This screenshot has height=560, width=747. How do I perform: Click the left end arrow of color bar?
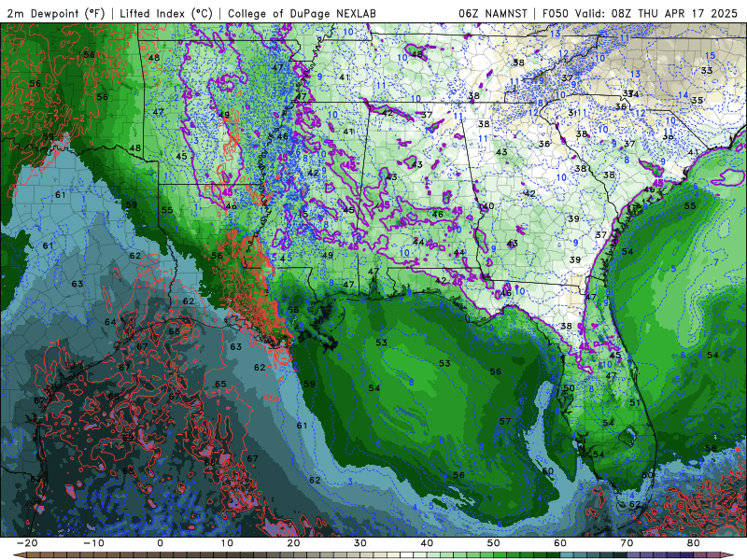click(x=19, y=555)
